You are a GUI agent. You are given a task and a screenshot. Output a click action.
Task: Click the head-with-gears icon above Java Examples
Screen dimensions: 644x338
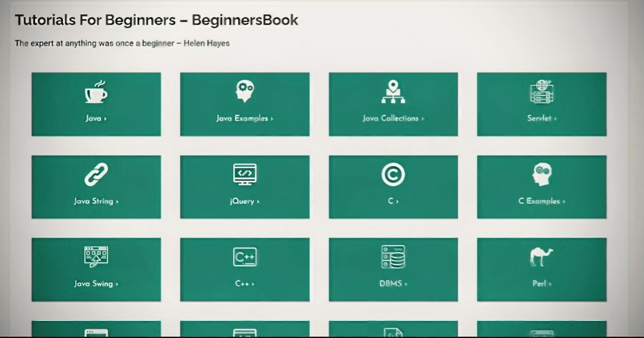click(245, 92)
